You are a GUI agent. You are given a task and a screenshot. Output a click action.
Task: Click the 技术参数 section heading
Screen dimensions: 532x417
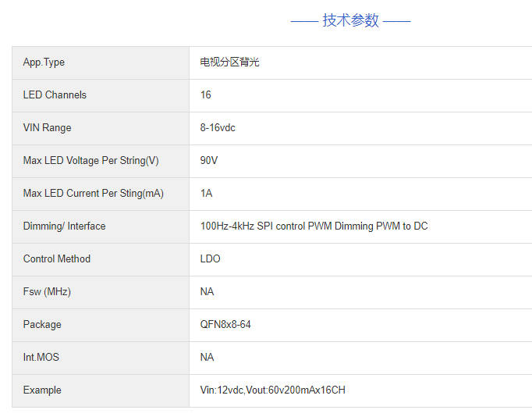click(x=350, y=21)
